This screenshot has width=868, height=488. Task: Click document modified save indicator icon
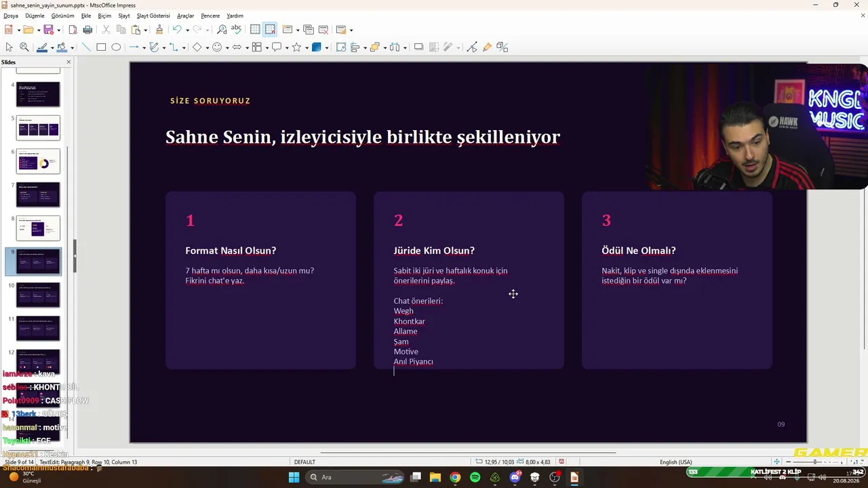tap(561, 462)
